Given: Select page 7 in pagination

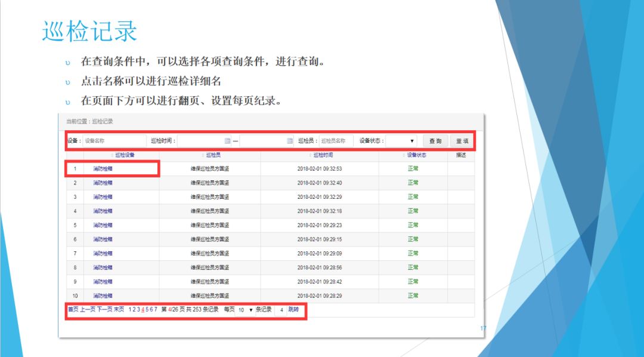Looking at the screenshot, I should tap(155, 310).
